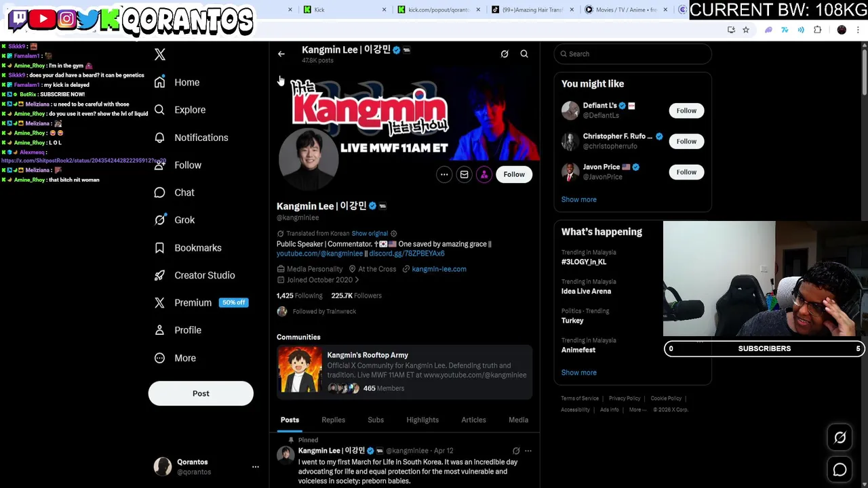This screenshot has height=488, width=868.
Task: Click the purple subscribe person icon
Action: point(484,175)
